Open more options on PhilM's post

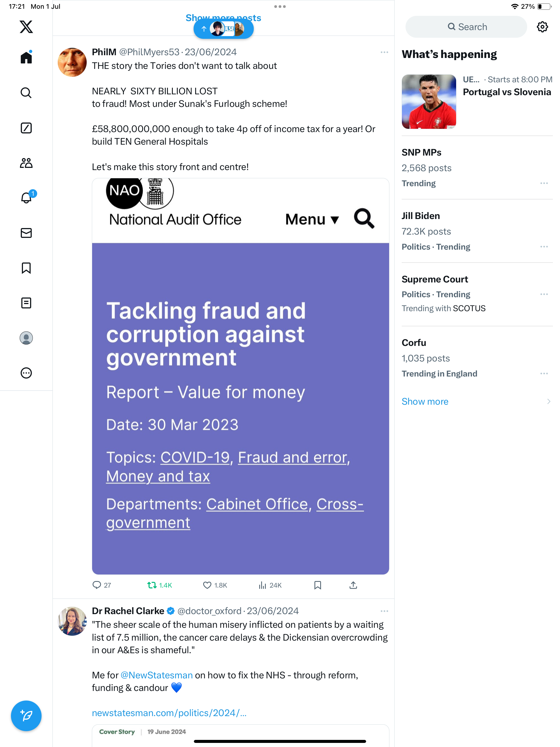[384, 52]
